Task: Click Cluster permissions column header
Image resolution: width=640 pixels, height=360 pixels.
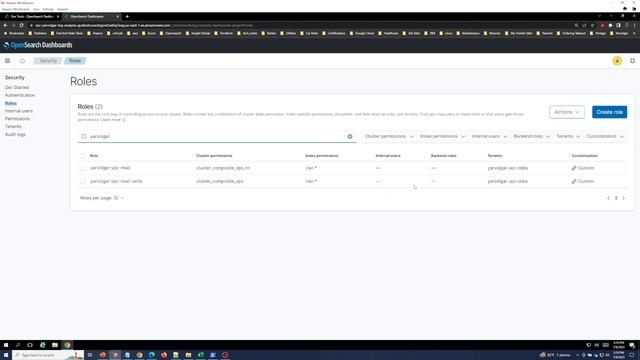Action: point(214,156)
